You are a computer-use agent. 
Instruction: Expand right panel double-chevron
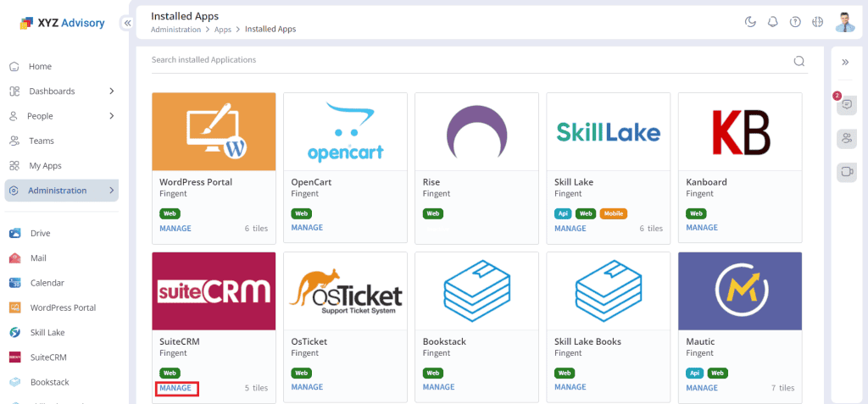click(845, 62)
